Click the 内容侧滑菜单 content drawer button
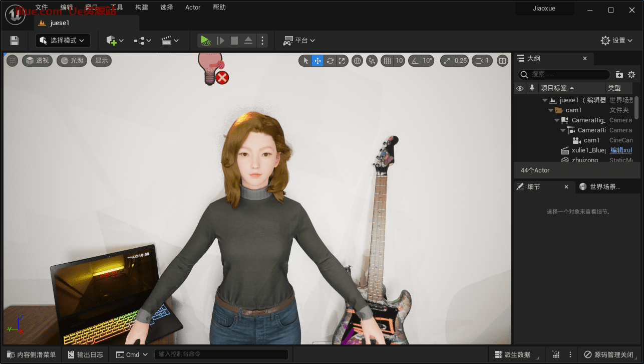This screenshot has height=364, width=644. 32,354
